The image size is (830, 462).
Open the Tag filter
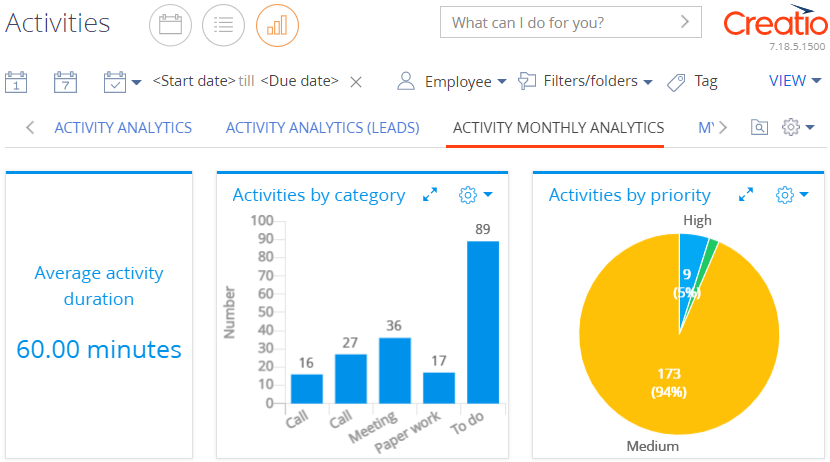tap(692, 81)
